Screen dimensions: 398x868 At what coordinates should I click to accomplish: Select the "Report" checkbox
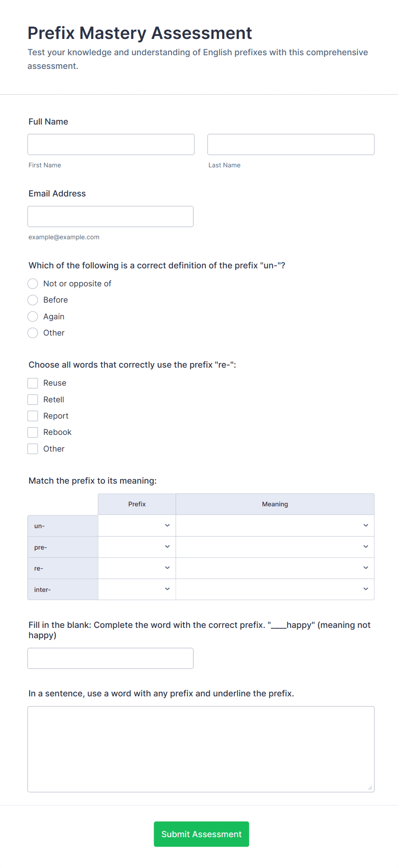33,416
